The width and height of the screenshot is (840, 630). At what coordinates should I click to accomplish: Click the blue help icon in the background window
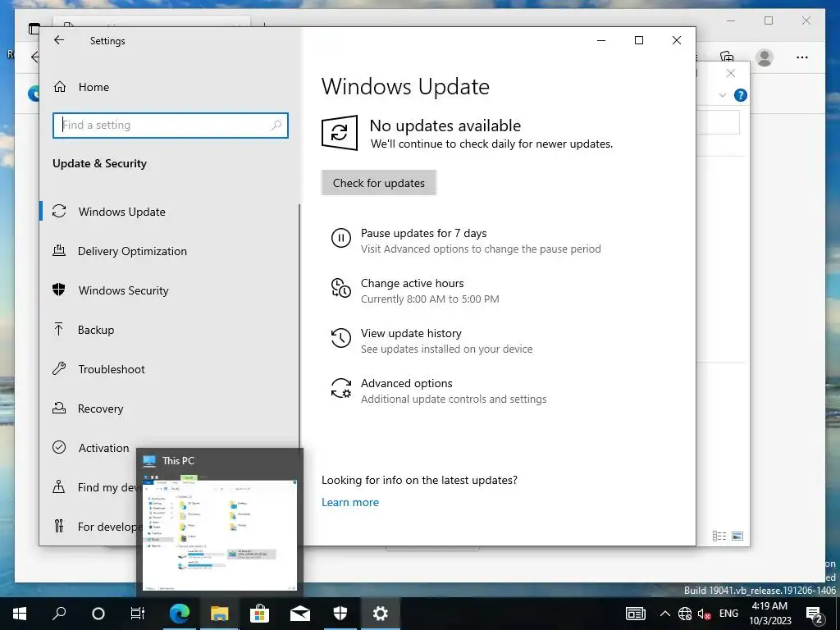[x=741, y=95]
